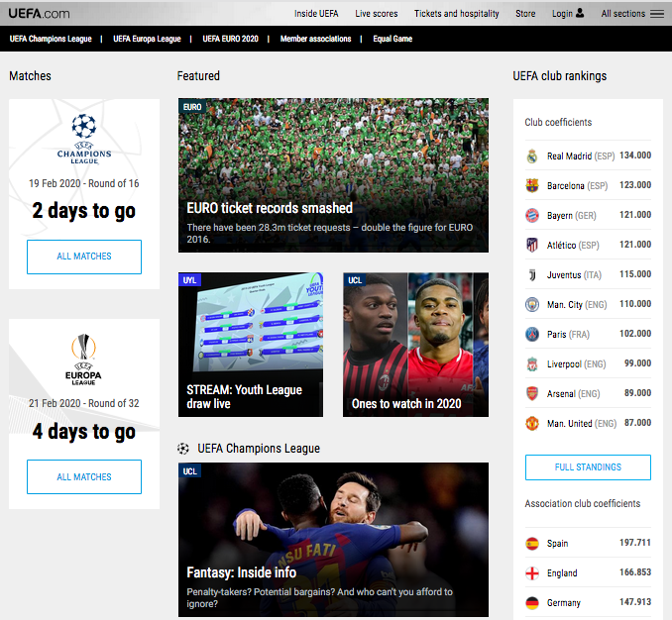Click the UYL tag on Youth League card
Screen dimensions: 672x620
click(189, 280)
